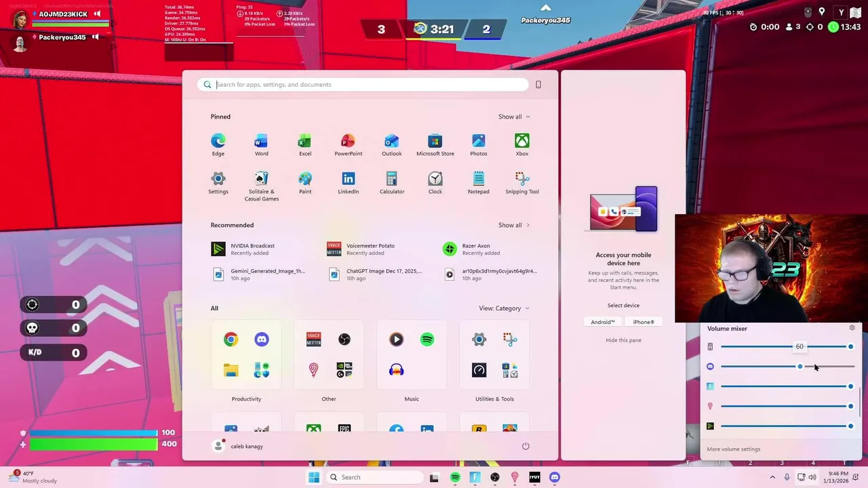This screenshot has height=488, width=868.
Task: Open File Explorer in Productivity category
Action: [x=231, y=370]
